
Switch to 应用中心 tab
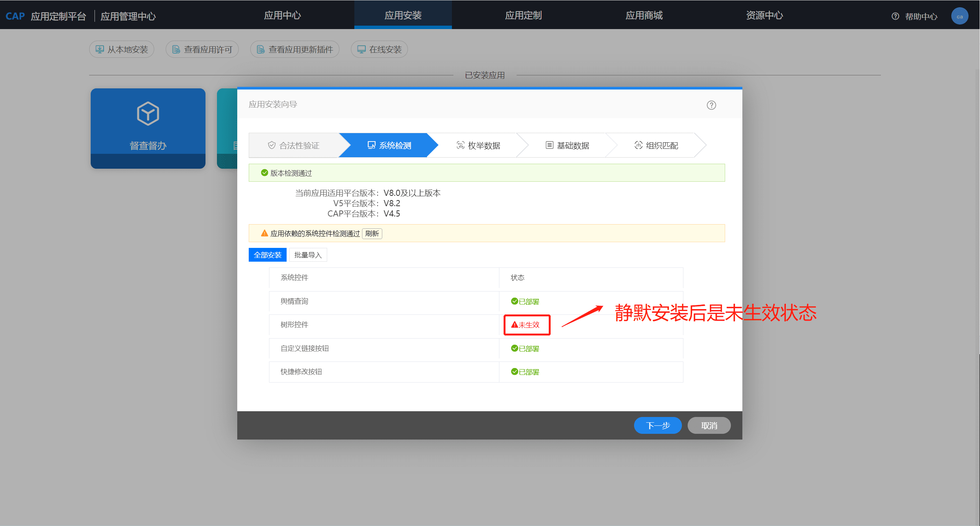282,15
